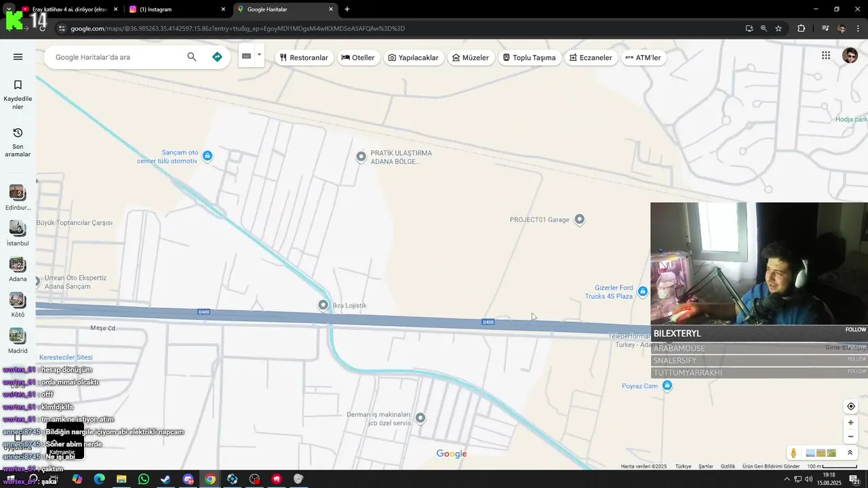
Task: Click the Türkiye footer link
Action: tap(683, 466)
